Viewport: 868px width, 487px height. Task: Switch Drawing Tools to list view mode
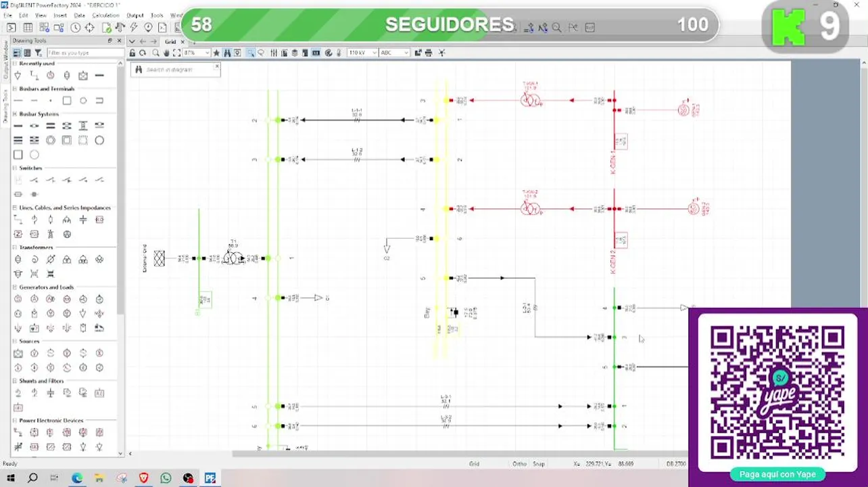click(x=28, y=53)
